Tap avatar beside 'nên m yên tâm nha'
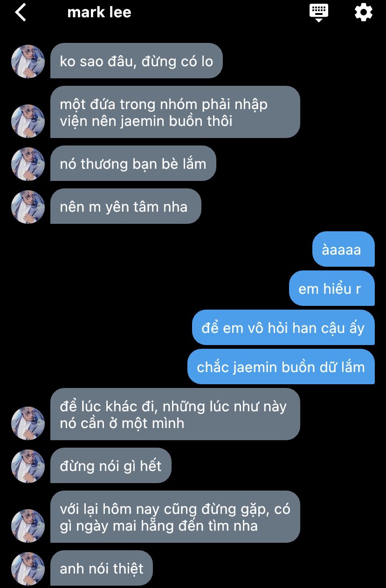The width and height of the screenshot is (386, 588). coord(28,207)
